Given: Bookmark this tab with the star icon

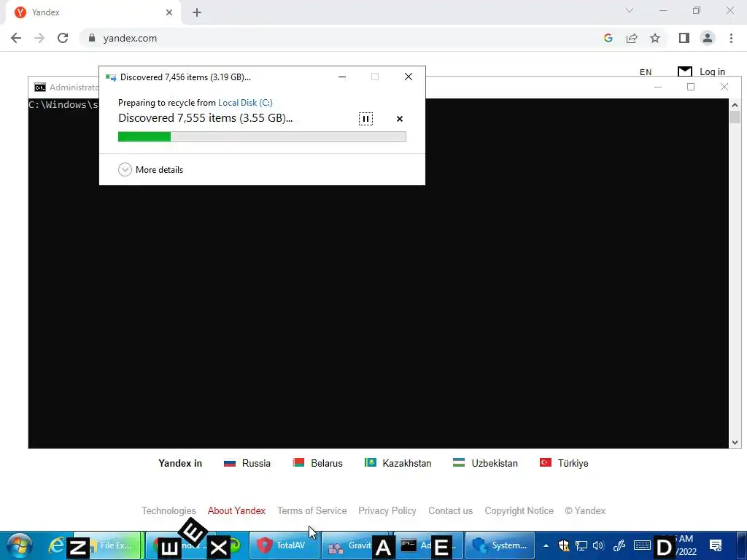Looking at the screenshot, I should click(x=655, y=38).
